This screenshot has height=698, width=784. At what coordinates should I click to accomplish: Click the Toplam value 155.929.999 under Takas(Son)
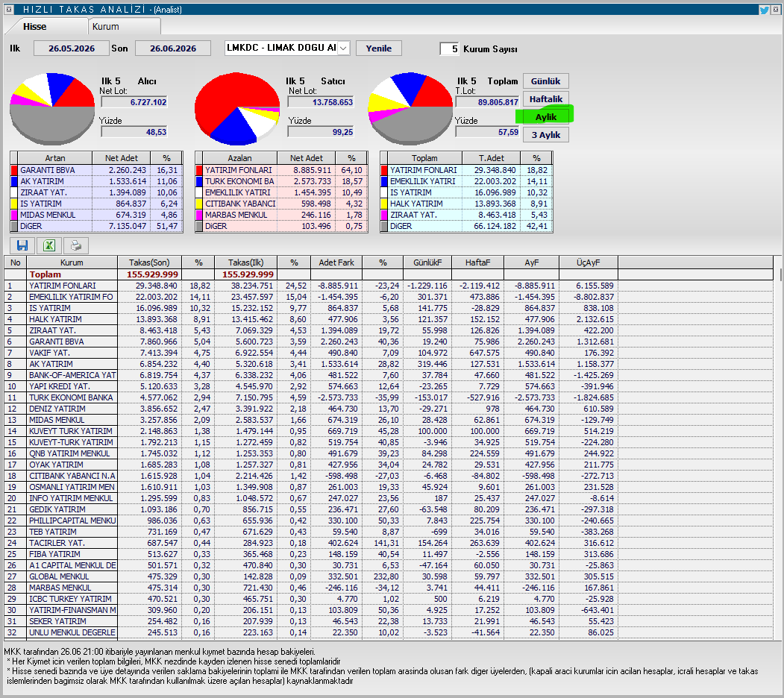coord(152,274)
